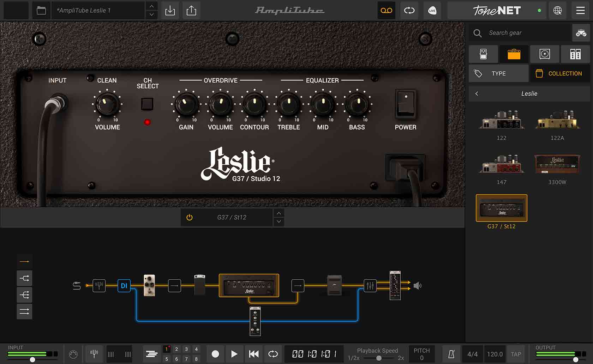Click the looper icon in top bar
Screen dimensions: 593x364
coord(409,11)
